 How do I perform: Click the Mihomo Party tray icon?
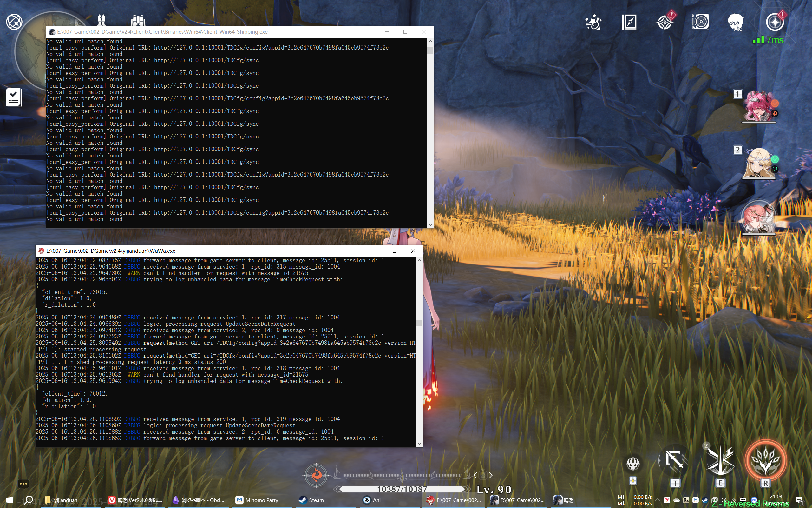(x=695, y=500)
